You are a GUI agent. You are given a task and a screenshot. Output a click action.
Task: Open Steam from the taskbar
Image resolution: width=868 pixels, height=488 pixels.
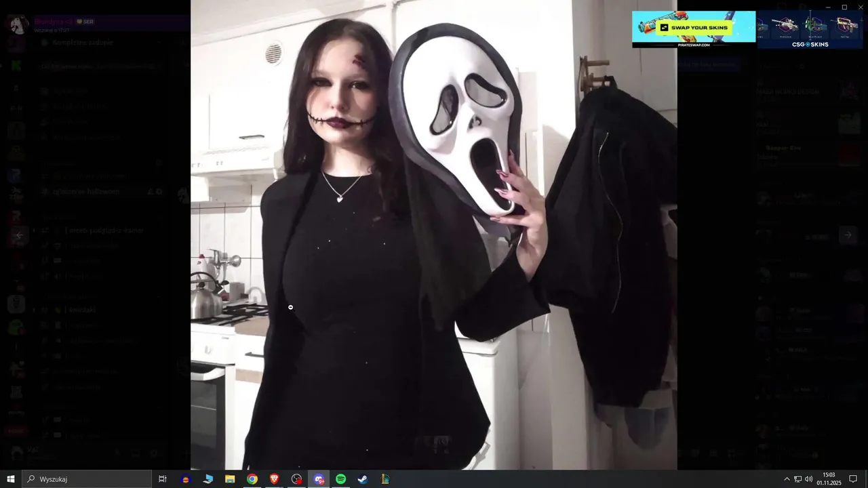click(363, 479)
